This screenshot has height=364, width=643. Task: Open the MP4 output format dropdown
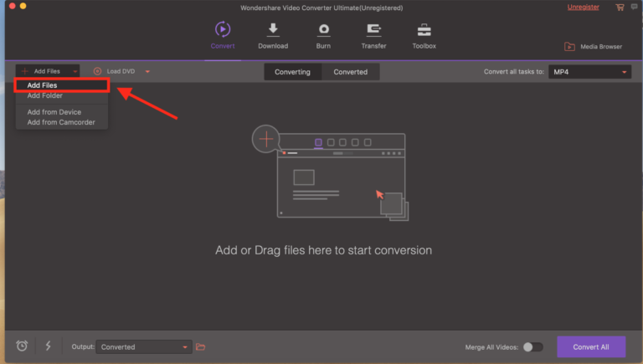(590, 72)
